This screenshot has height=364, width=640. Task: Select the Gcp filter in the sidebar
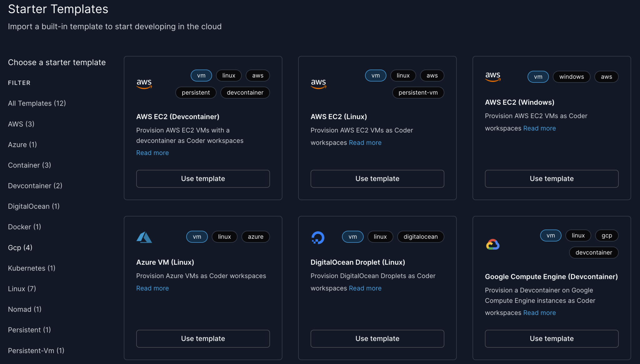click(20, 247)
